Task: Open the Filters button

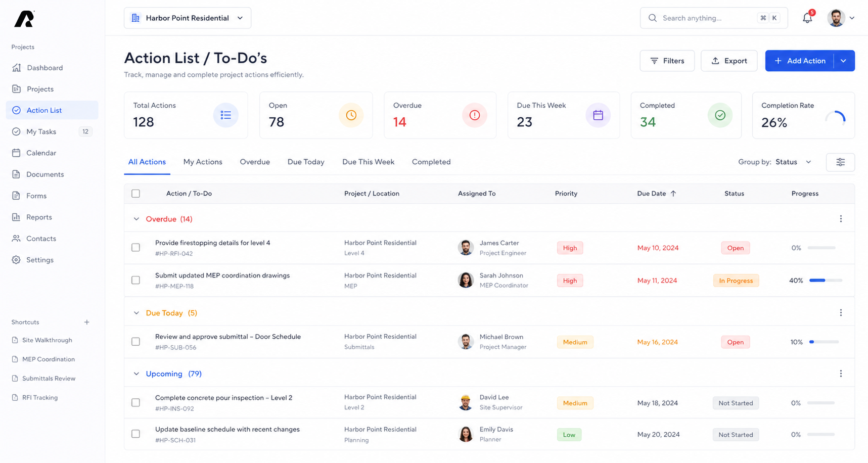Action: click(x=667, y=61)
